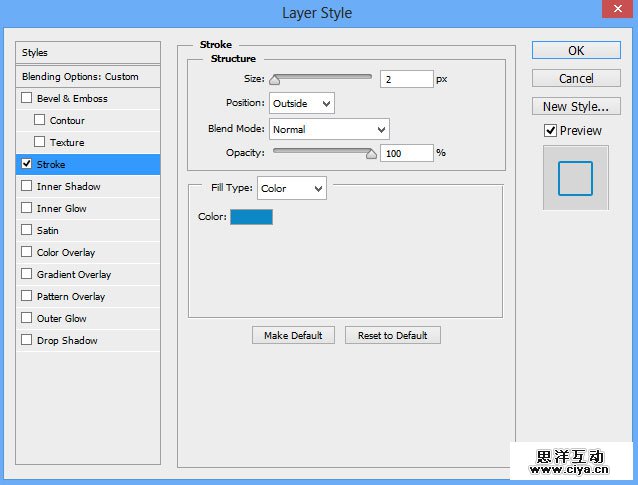Enable the Bevel & Emboss checkbox
This screenshot has height=485, width=638.
point(26,99)
